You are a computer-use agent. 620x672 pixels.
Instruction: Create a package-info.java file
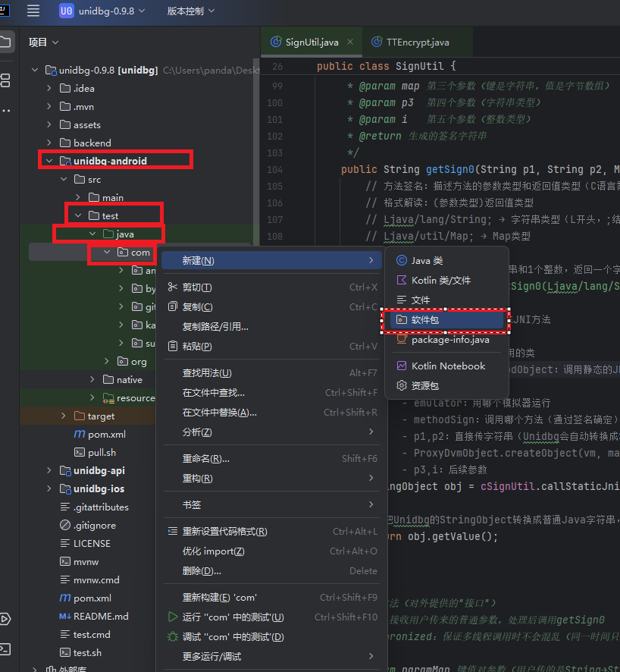[x=446, y=340]
